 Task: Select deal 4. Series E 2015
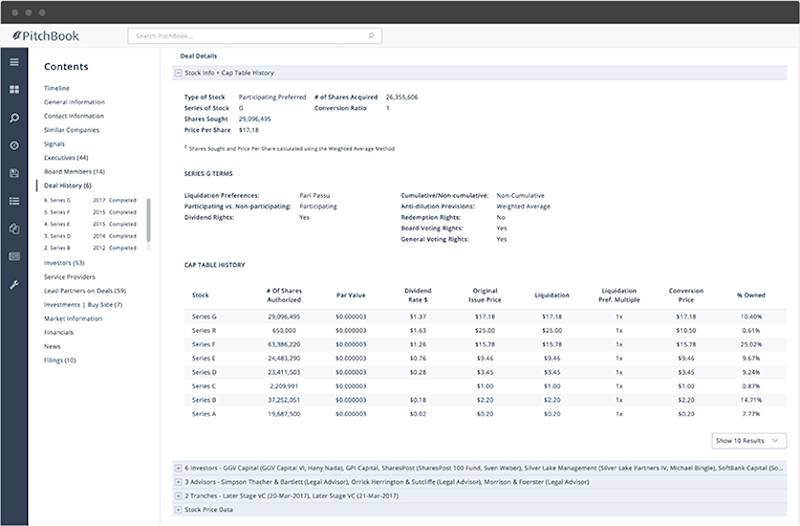pos(90,224)
